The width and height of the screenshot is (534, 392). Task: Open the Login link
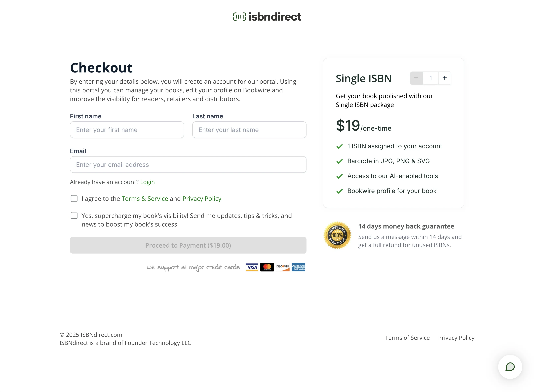tap(147, 182)
